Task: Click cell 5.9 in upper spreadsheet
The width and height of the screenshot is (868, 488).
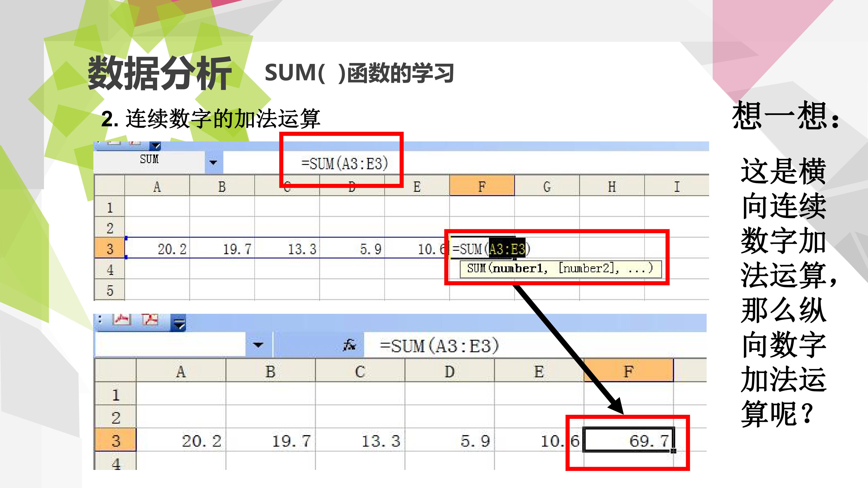Action: pyautogui.click(x=352, y=248)
